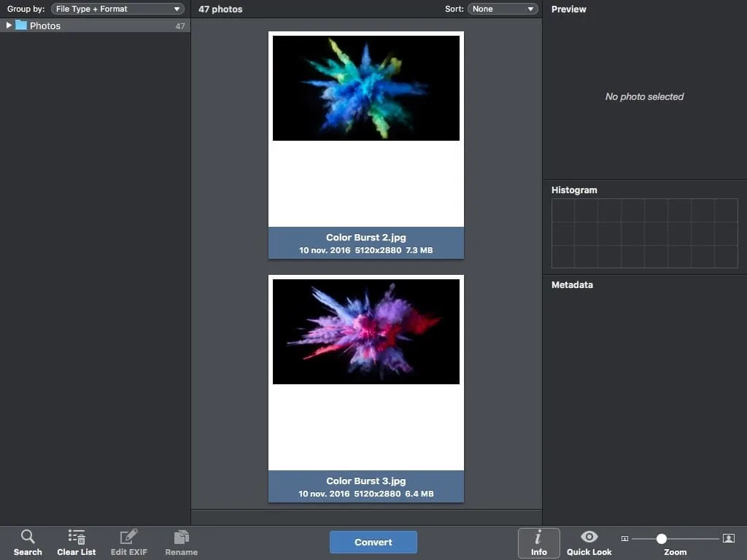Select the Color Burst 3.jpg thumbnail
Viewport: 747px width, 560px height.
click(365, 330)
